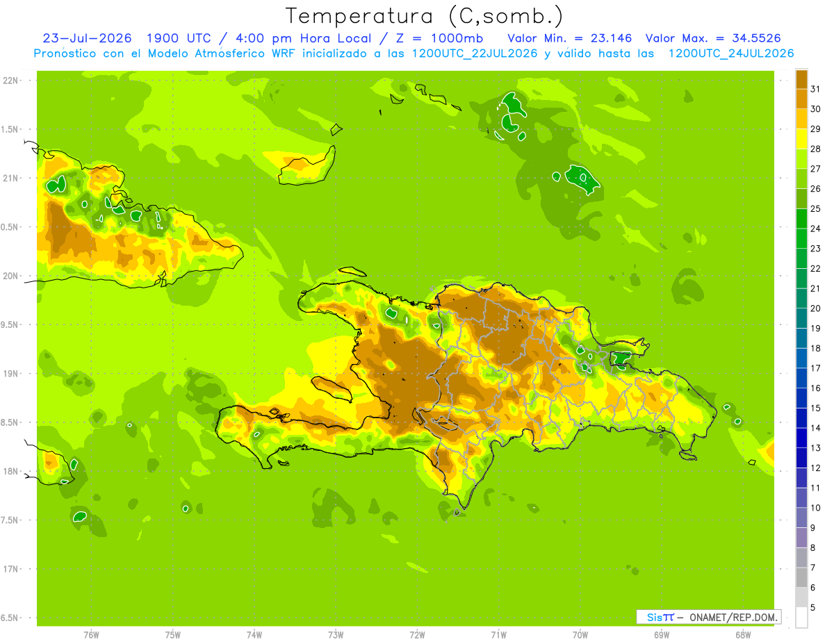Image resolution: width=834 pixels, height=644 pixels.
Task: Click legend value 20 on the colorbar
Action: pos(815,308)
